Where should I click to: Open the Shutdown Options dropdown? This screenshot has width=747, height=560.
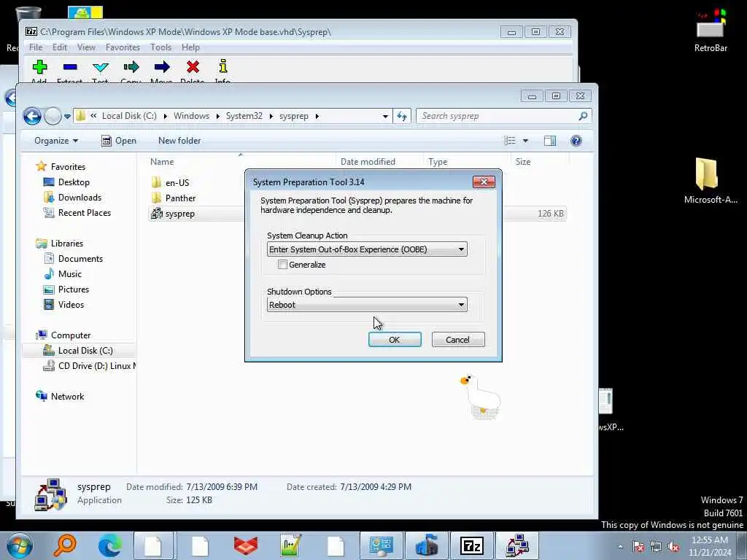pos(367,305)
